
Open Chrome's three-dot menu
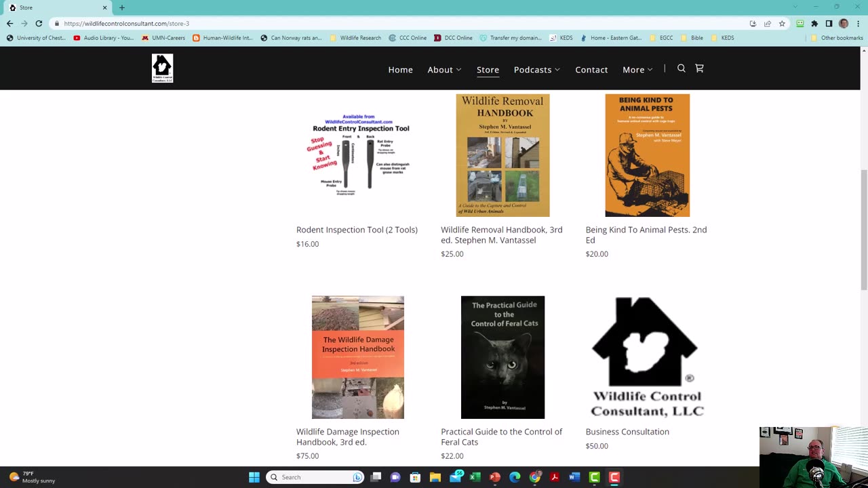tap(857, 23)
